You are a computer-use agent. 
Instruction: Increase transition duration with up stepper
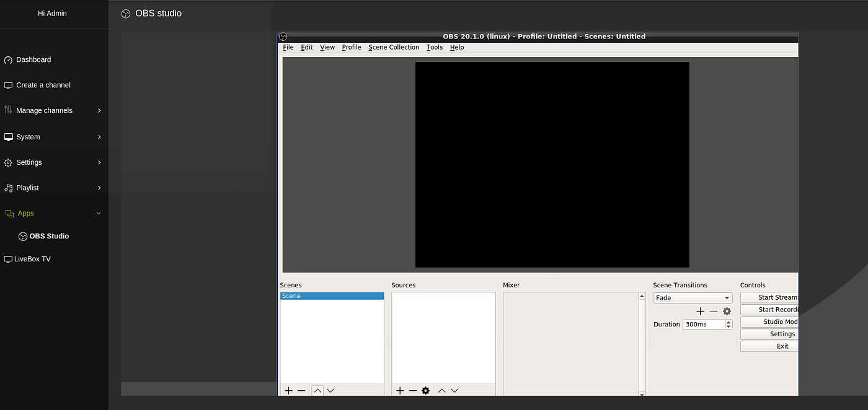tap(728, 322)
